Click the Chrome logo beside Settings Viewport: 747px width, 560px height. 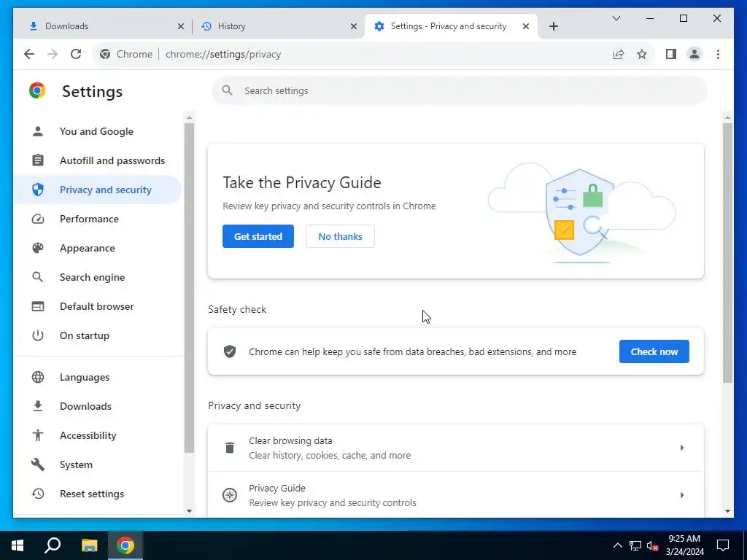[37, 90]
